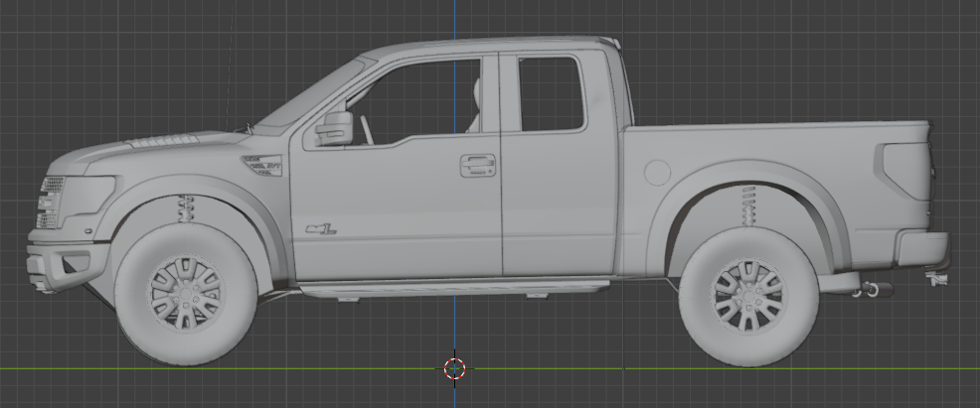
Task: Click the front grille of the truck
Action: click(52, 203)
